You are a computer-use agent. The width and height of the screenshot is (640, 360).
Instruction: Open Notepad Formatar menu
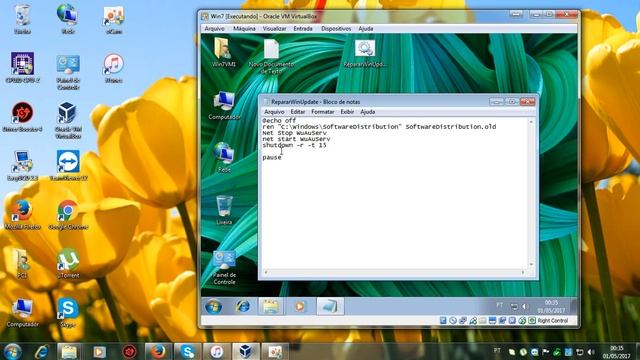(322, 112)
